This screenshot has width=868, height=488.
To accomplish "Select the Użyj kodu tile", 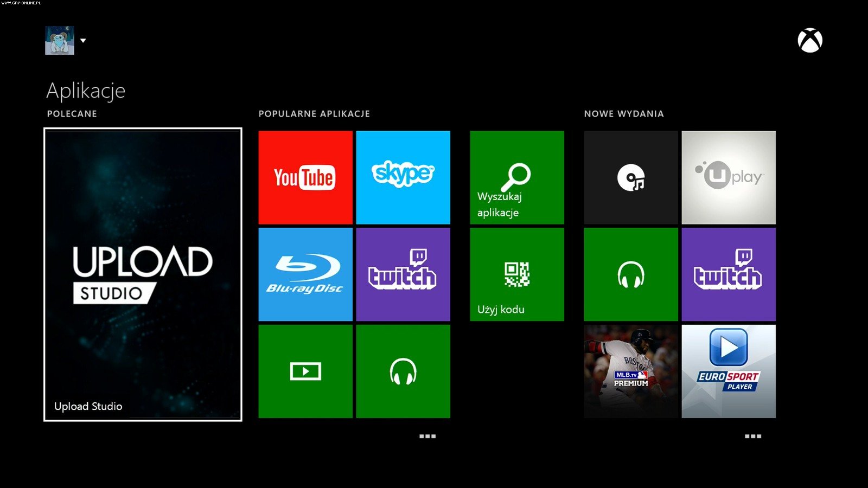I will [517, 274].
